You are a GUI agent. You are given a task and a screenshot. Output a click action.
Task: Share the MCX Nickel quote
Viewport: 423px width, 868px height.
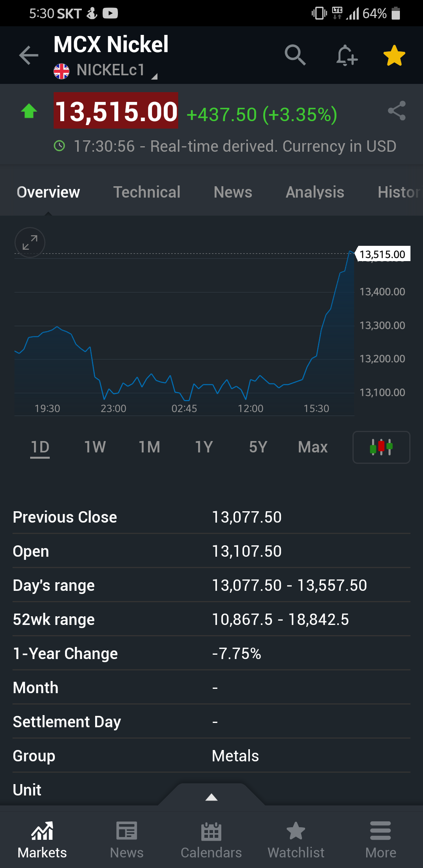397,111
